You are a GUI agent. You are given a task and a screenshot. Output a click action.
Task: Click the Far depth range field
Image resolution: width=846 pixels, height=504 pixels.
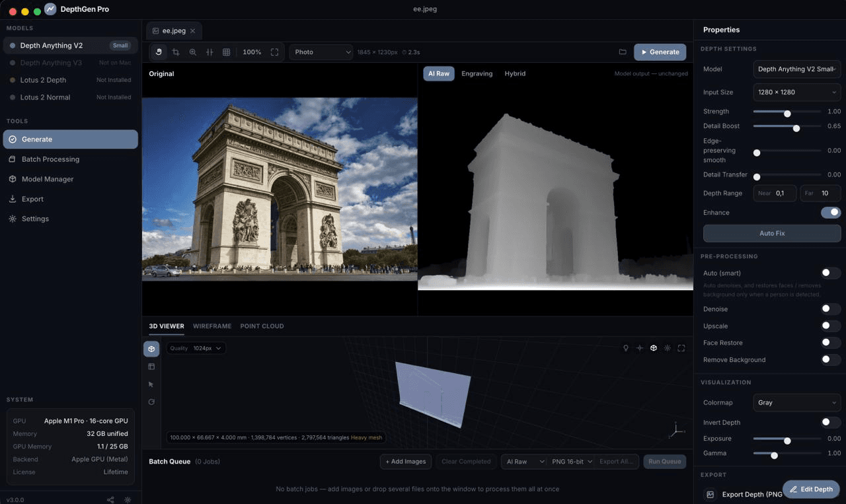click(820, 194)
